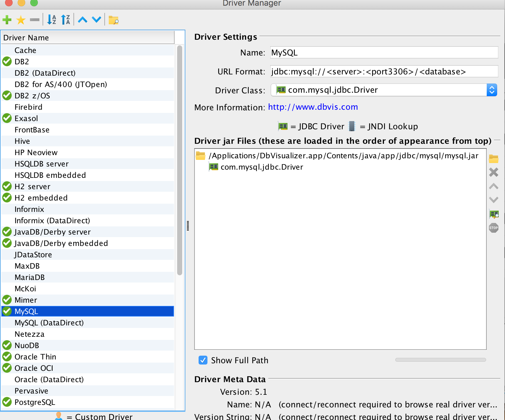Viewport: 505px width, 420px height.
Task: Open the Driver Class dropdown
Action: click(x=384, y=90)
